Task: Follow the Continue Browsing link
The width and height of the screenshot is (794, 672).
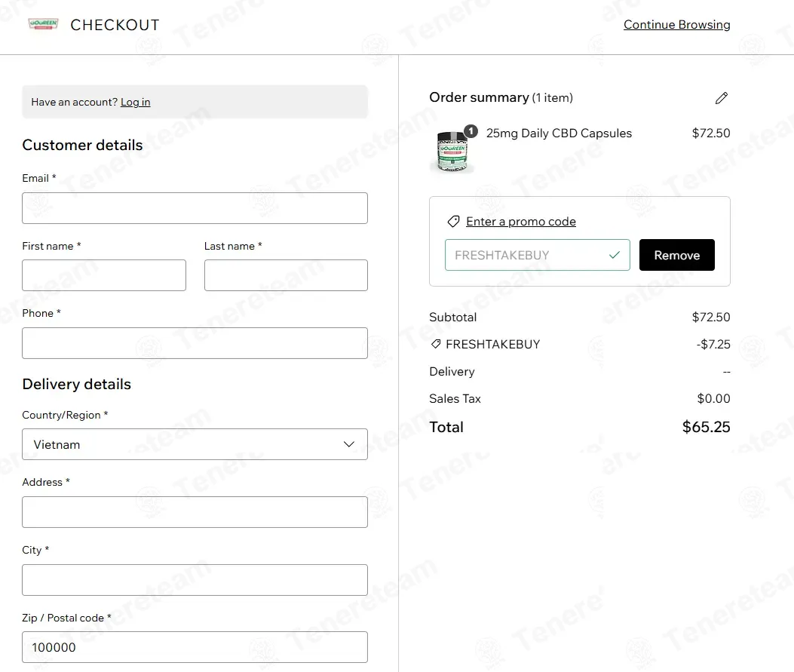Action: coord(676,24)
